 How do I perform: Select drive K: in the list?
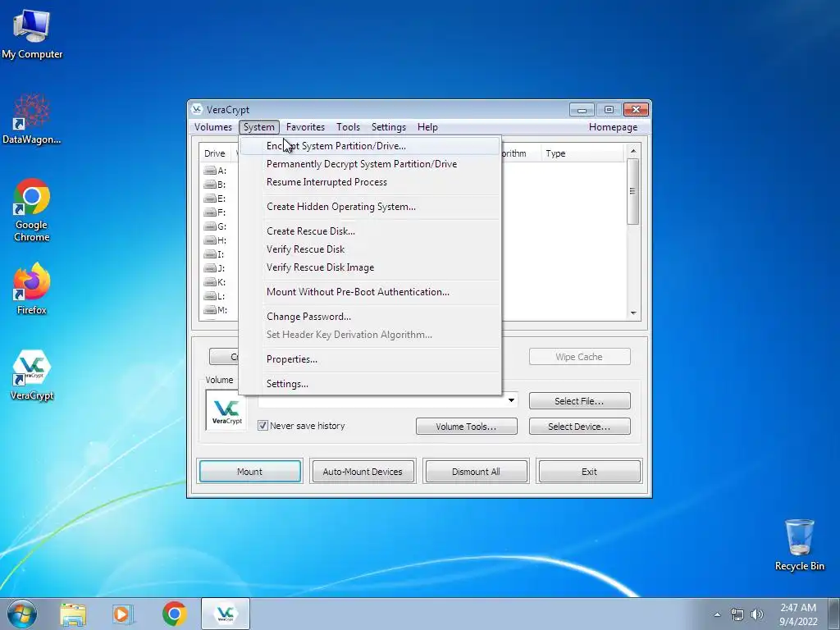coord(216,282)
